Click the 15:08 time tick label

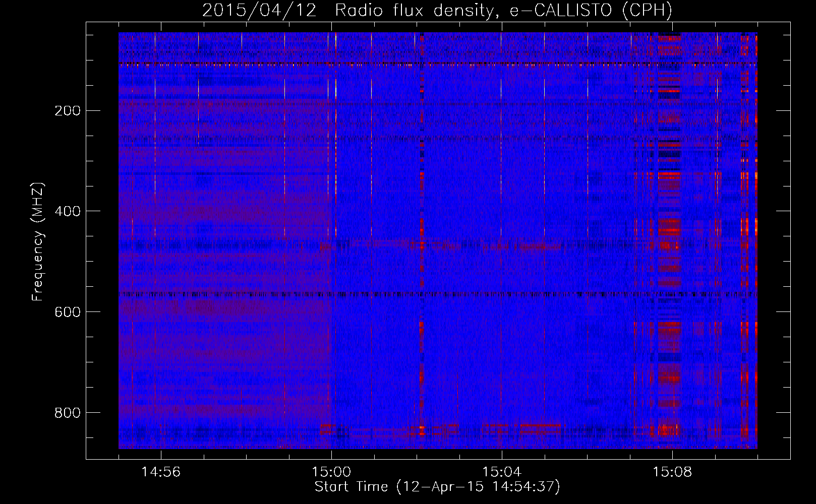[x=672, y=472]
